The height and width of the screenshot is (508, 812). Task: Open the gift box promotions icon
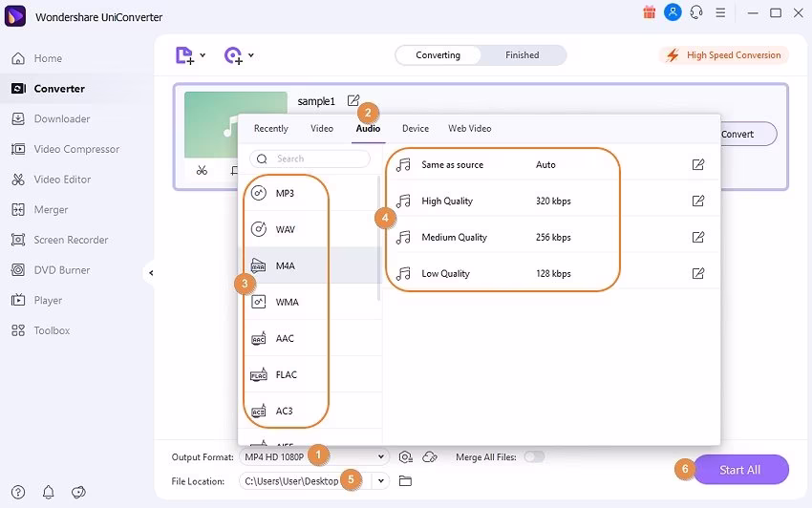[649, 12]
